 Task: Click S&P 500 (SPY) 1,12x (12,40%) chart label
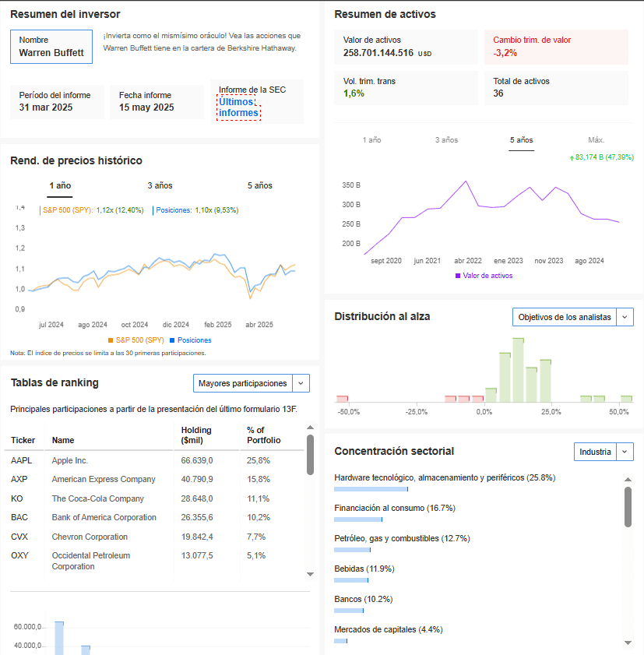[x=93, y=210]
